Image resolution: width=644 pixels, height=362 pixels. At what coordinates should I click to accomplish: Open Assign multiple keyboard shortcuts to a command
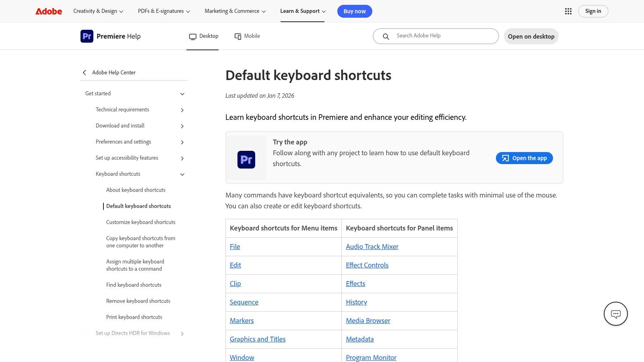(135, 265)
